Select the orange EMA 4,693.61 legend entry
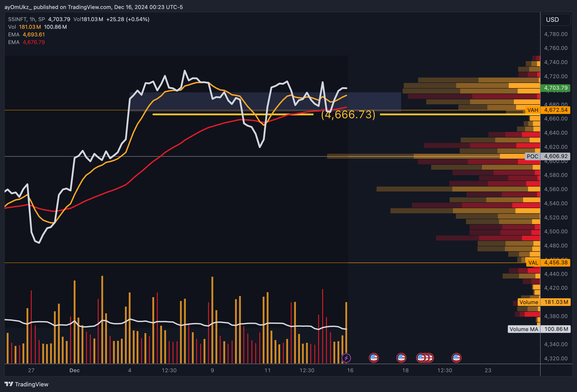This screenshot has width=577, height=392. coord(26,35)
